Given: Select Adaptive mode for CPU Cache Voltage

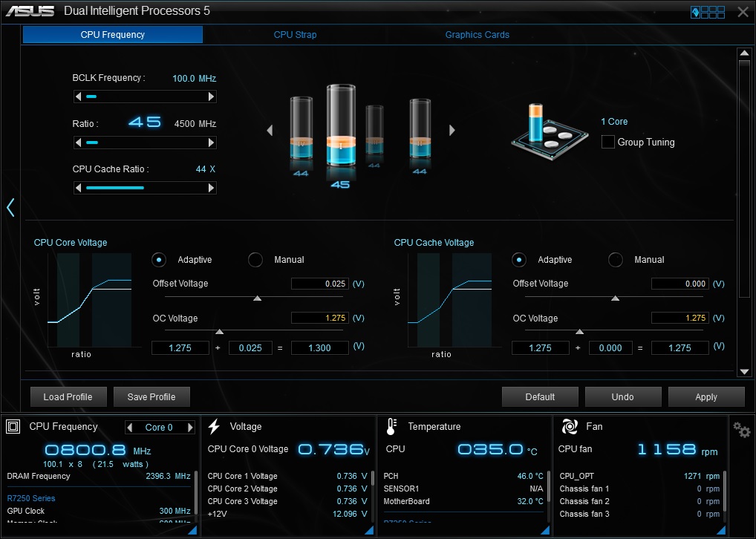Looking at the screenshot, I should coord(519,260).
